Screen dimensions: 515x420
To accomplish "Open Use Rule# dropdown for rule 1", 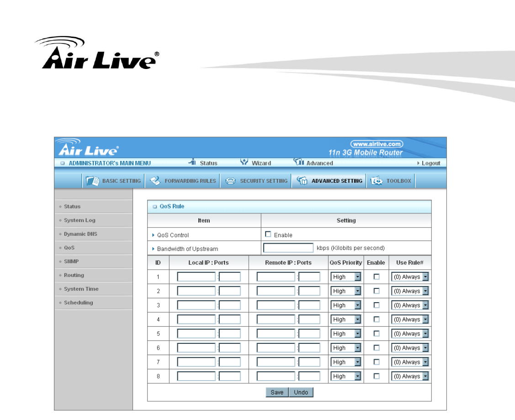I will coord(410,277).
